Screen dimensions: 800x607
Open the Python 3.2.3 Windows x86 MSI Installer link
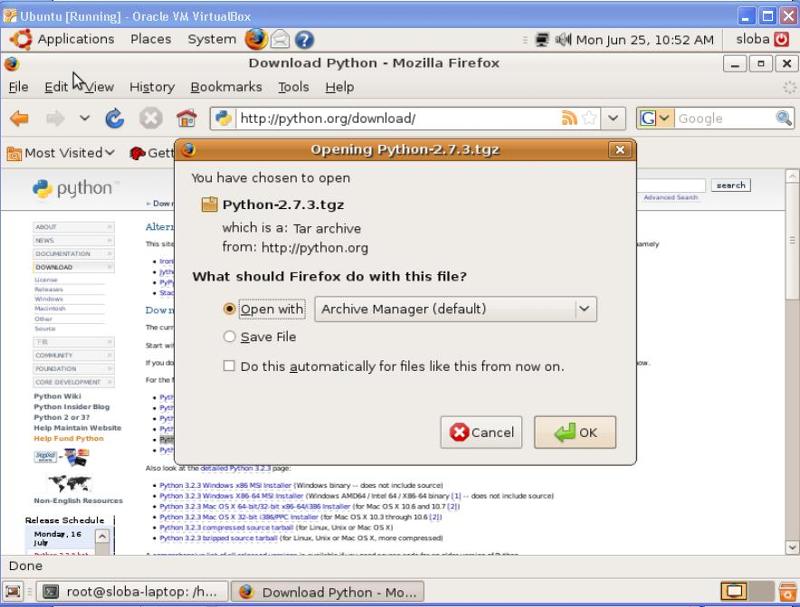pyautogui.click(x=225, y=485)
